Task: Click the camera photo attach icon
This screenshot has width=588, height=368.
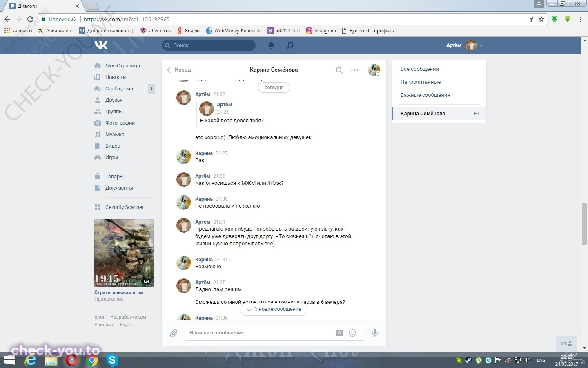Action: [339, 333]
